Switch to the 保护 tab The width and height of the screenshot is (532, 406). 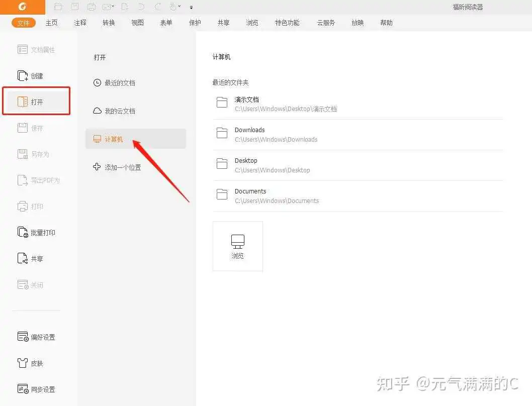(x=195, y=23)
